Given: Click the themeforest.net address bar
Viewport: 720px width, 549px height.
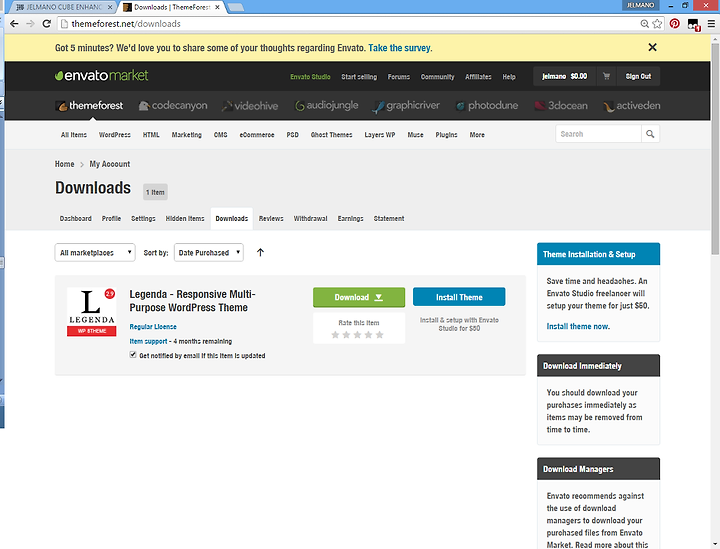Looking at the screenshot, I should [349, 24].
